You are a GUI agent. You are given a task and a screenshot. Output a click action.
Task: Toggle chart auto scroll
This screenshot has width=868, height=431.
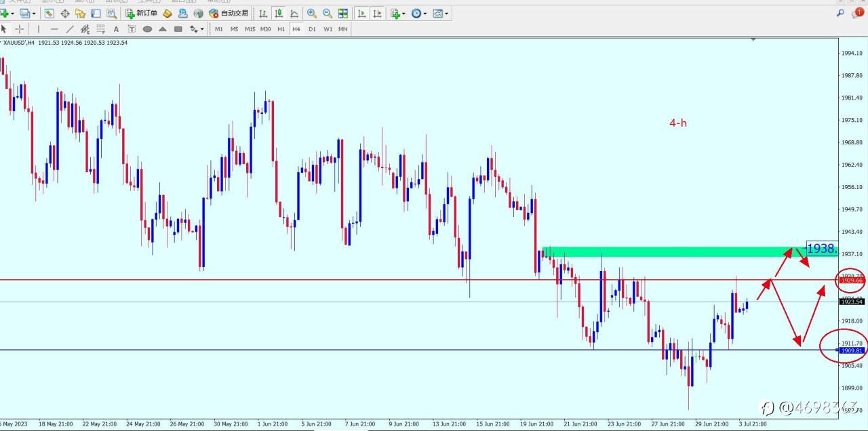tap(361, 13)
